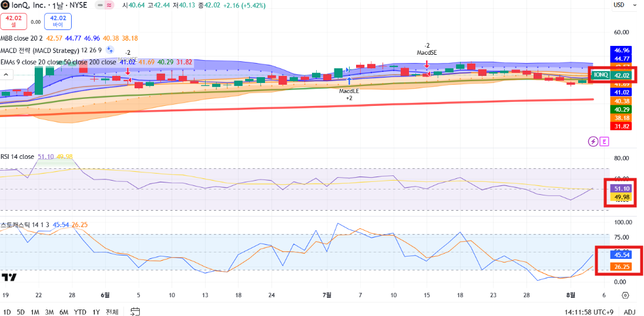The width and height of the screenshot is (644, 316).
Task: Click the MacdSE -2 signal arrow near July 15
Action: pyautogui.click(x=427, y=64)
